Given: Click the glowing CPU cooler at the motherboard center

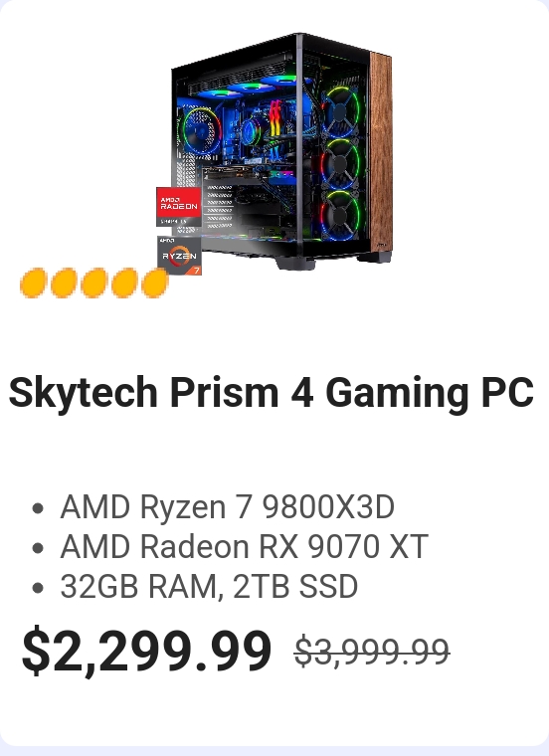Looking at the screenshot, I should 251,131.
